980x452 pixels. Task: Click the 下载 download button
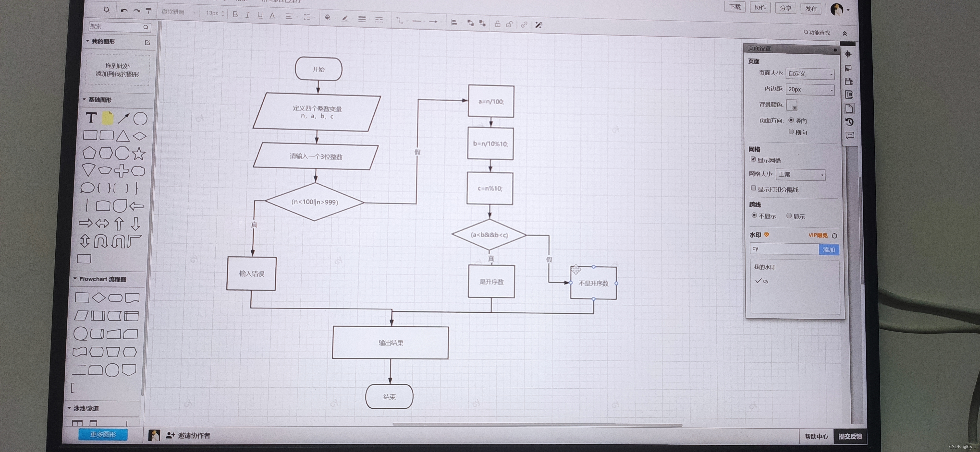tap(735, 7)
